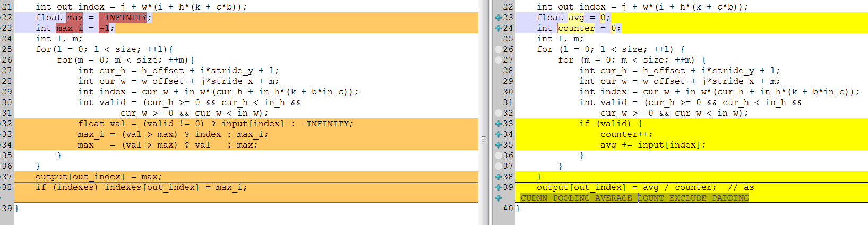Click left line 'max = (val > max) ? val : max;'
This screenshot has width=868, height=225.
coord(168,145)
